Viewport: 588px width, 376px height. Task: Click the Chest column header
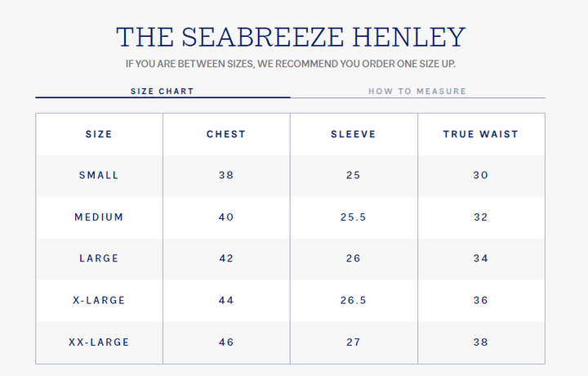pos(226,134)
